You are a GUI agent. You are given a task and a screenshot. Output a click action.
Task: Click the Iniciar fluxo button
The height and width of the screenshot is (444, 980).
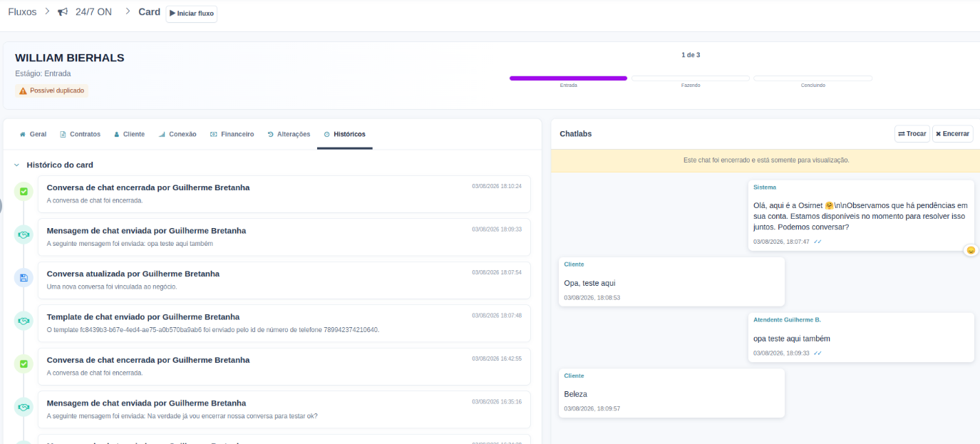(192, 14)
